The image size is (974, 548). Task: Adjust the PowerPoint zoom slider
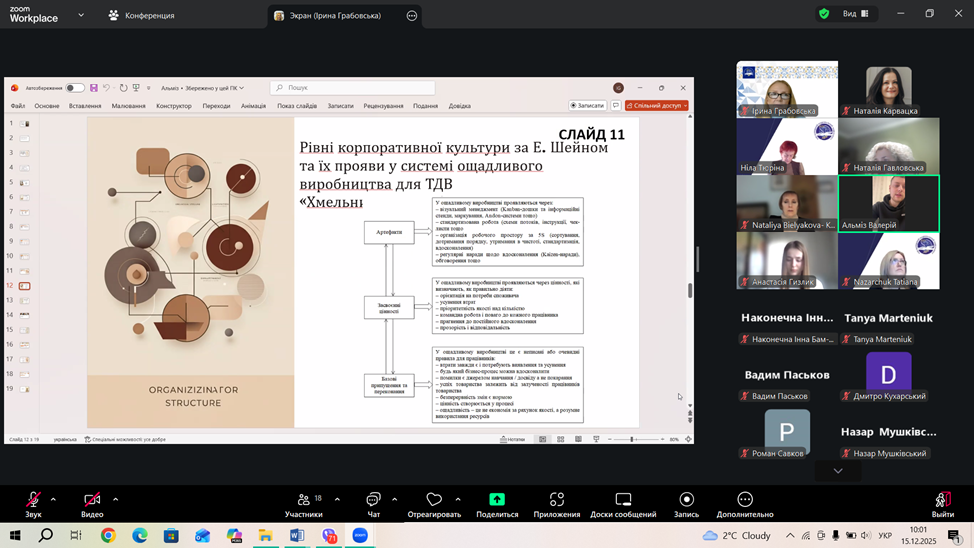632,439
